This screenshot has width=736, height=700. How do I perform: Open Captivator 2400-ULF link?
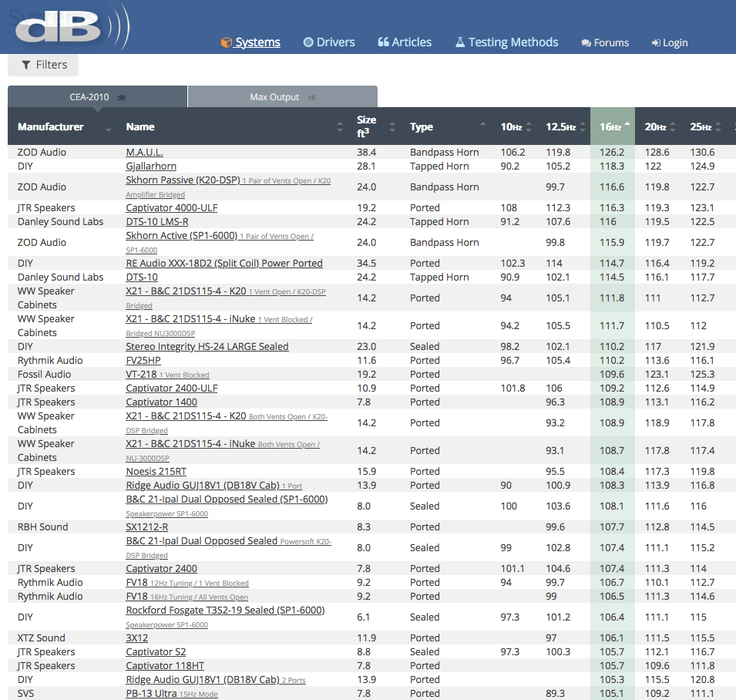click(x=172, y=389)
